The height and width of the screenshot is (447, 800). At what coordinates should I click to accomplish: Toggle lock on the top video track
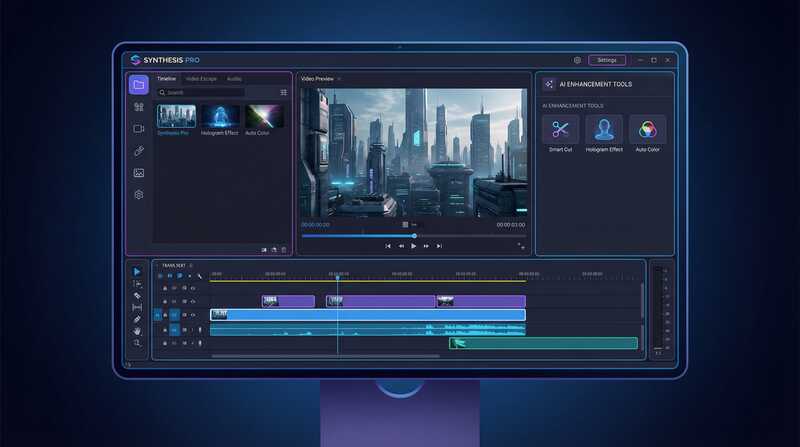coord(164,288)
